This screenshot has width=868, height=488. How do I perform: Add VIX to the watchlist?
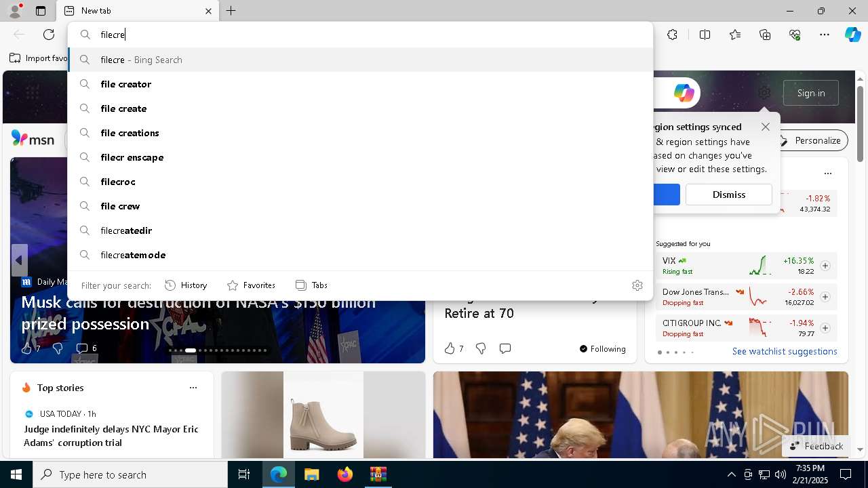pos(825,266)
